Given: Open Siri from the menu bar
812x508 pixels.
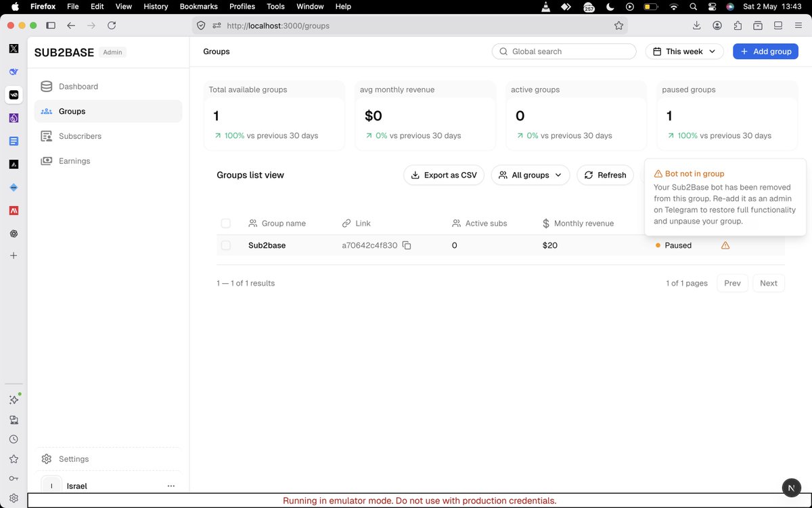Looking at the screenshot, I should click(x=730, y=7).
